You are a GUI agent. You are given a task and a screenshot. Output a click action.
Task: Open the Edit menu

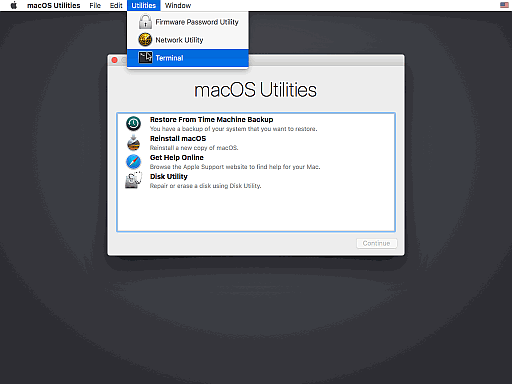coord(116,5)
